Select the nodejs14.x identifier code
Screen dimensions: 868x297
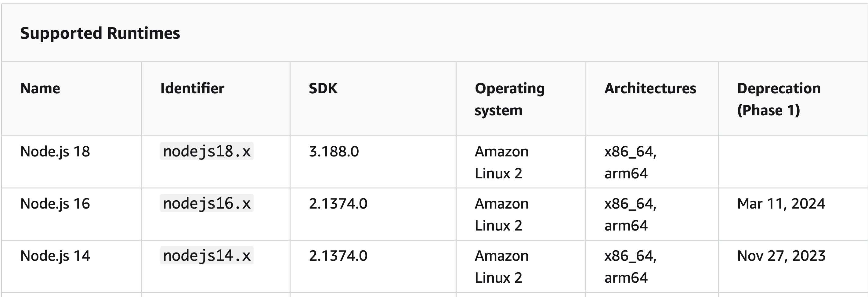click(x=207, y=256)
